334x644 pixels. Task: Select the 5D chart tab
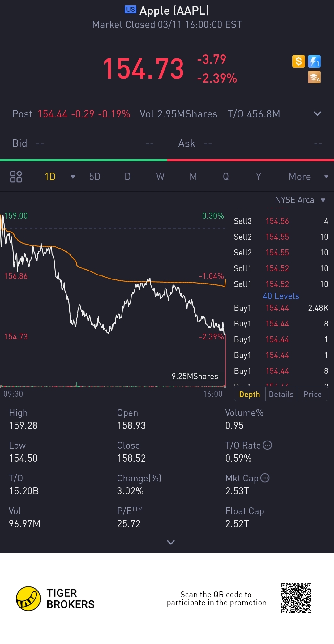coord(95,177)
